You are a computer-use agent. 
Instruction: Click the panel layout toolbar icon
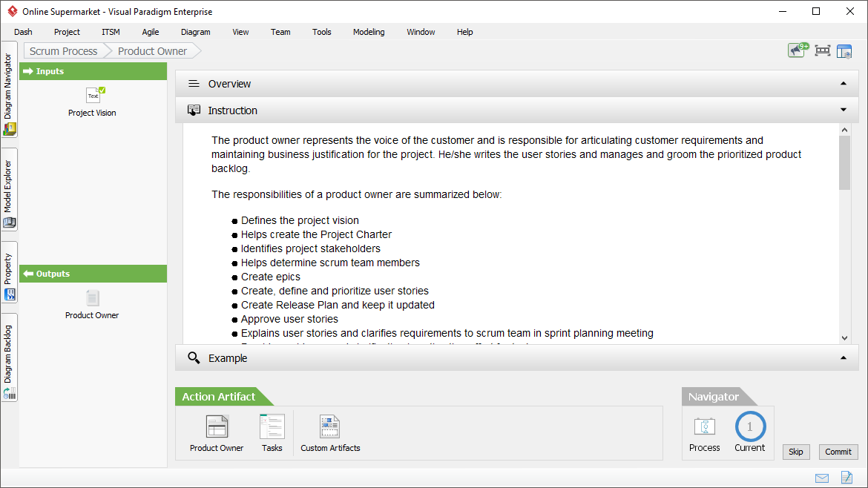844,51
